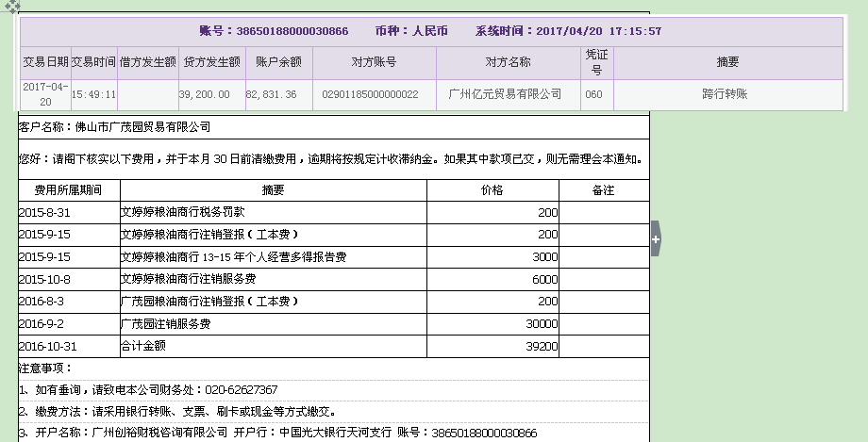Click the 借方发生额 column header
The image size is (868, 442).
click(x=147, y=62)
